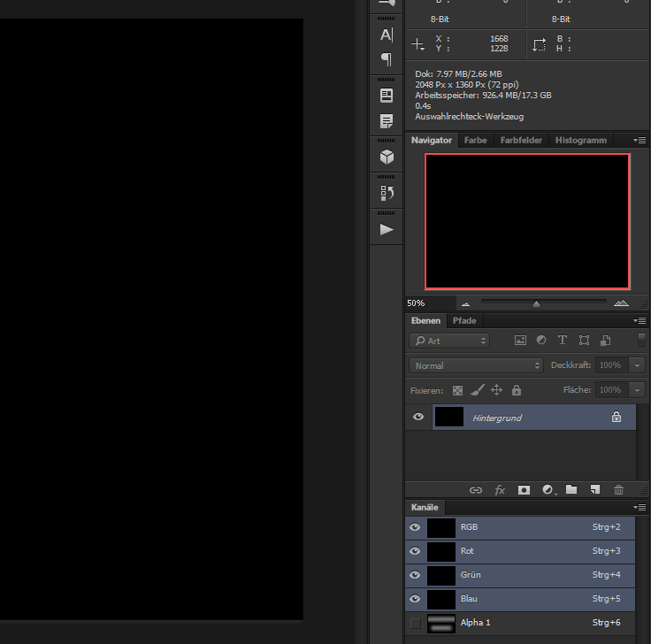Show the Alpha 1 channel
651x644 pixels.
click(x=415, y=624)
